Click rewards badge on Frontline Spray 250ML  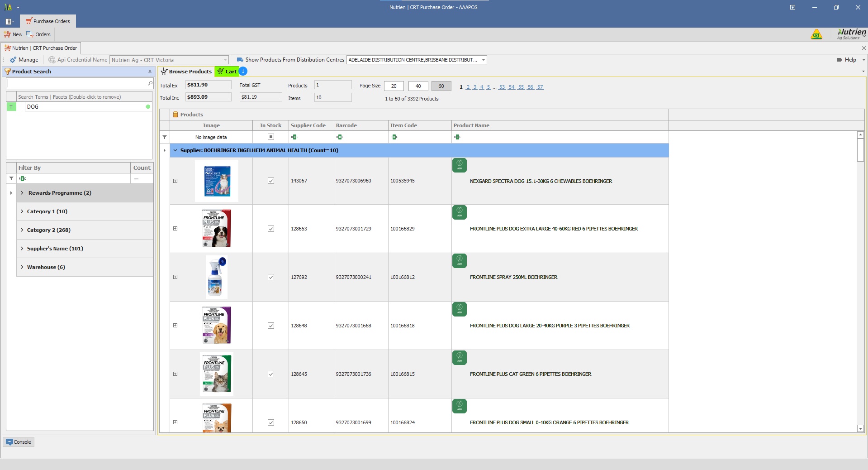pyautogui.click(x=459, y=261)
